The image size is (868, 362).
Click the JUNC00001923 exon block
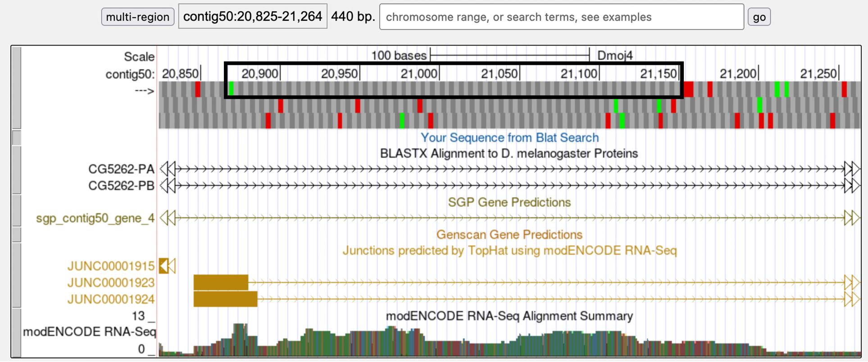(221, 283)
